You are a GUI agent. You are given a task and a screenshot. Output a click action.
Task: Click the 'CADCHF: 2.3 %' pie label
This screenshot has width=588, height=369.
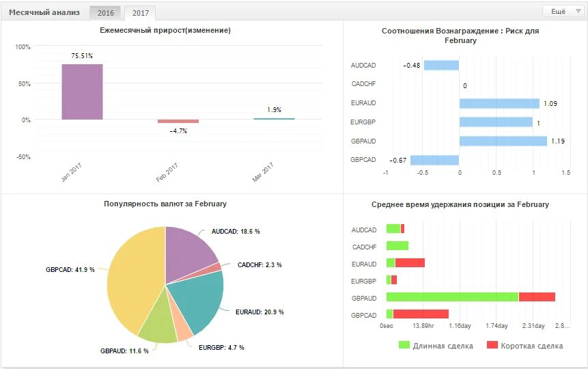point(260,264)
